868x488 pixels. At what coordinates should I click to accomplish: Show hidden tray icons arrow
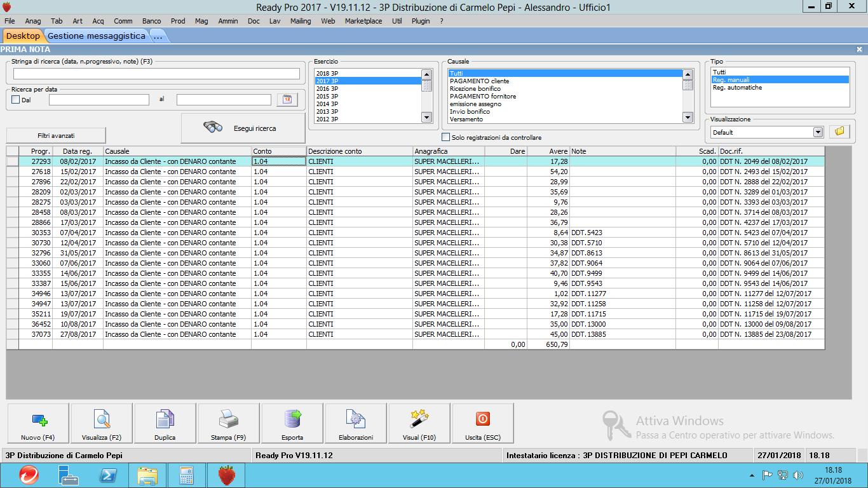(752, 475)
